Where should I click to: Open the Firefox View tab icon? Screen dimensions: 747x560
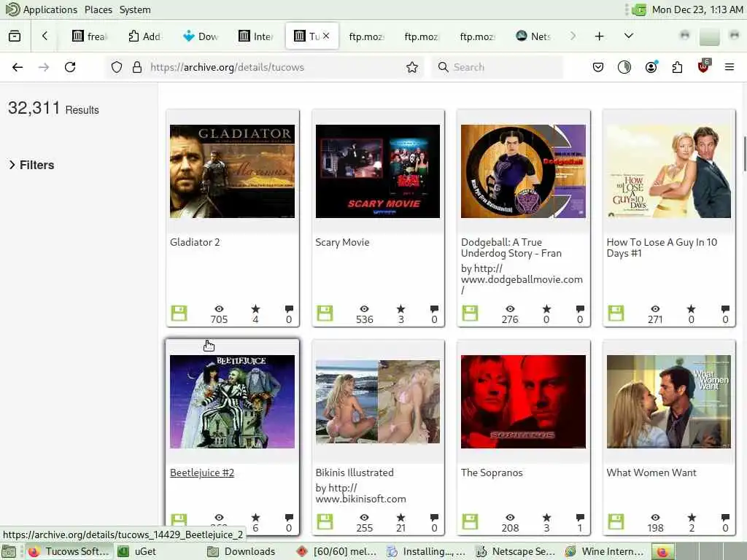pyautogui.click(x=15, y=36)
